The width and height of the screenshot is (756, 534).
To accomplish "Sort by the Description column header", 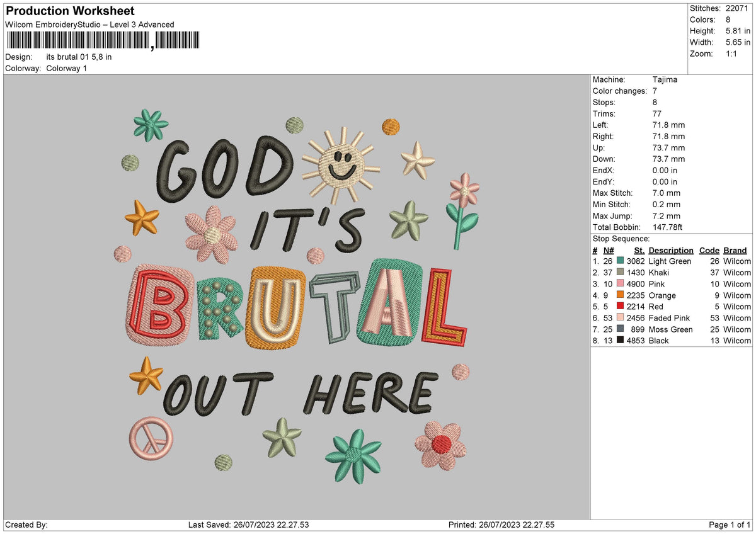I will tap(670, 250).
